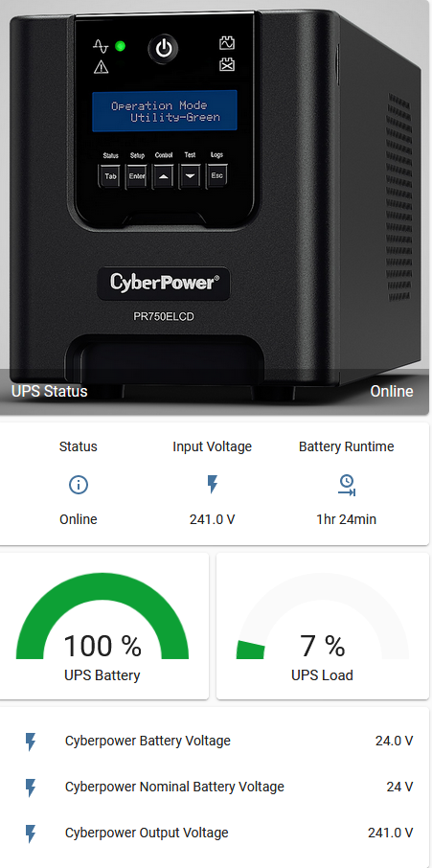The width and height of the screenshot is (432, 868).
Task: Click the Battery Runtime clock icon
Action: click(x=347, y=485)
